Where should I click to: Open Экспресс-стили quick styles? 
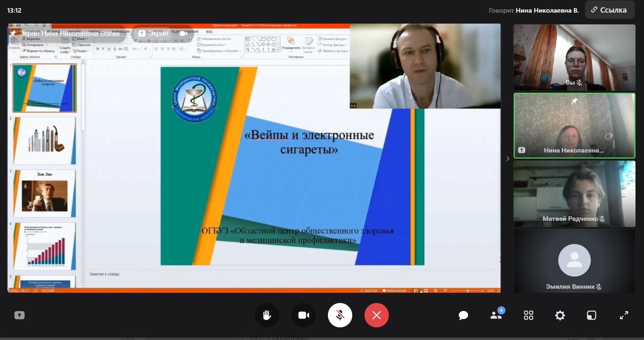pyautogui.click(x=309, y=45)
